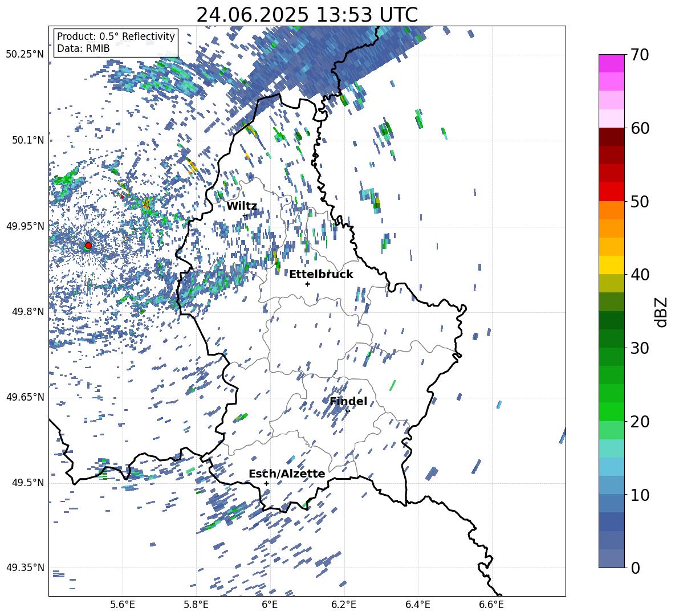The width and height of the screenshot is (675, 616).
Task: Click the 49.5°N latitude label
Action: pos(29,483)
